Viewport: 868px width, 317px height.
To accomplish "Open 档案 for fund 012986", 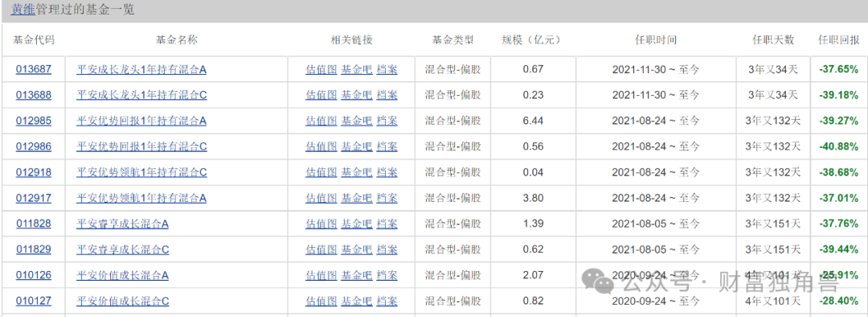I will point(387,146).
